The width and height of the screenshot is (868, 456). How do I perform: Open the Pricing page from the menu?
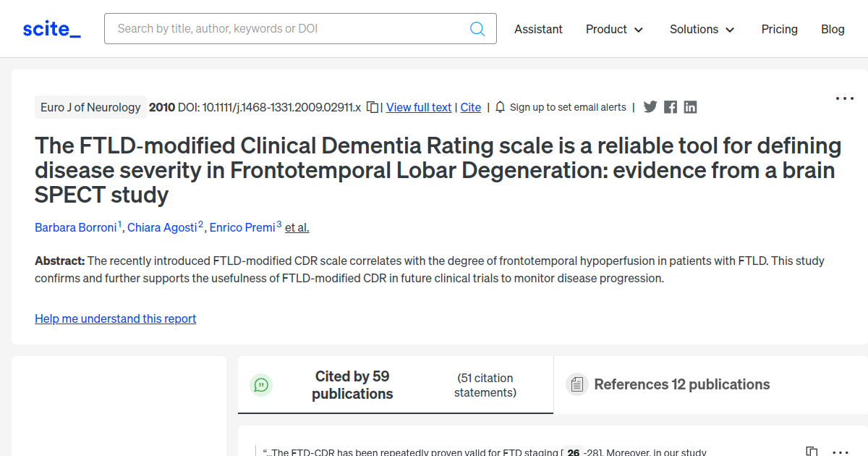point(779,29)
